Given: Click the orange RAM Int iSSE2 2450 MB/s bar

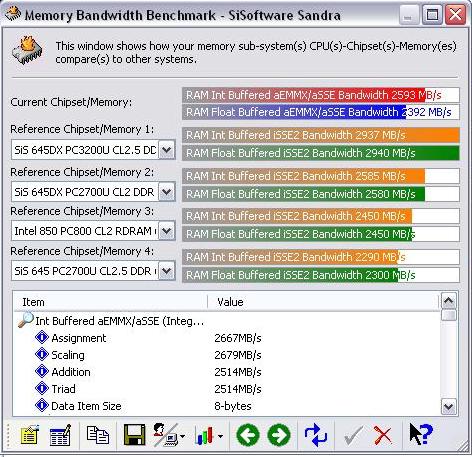Looking at the screenshot, I should coord(321,216).
